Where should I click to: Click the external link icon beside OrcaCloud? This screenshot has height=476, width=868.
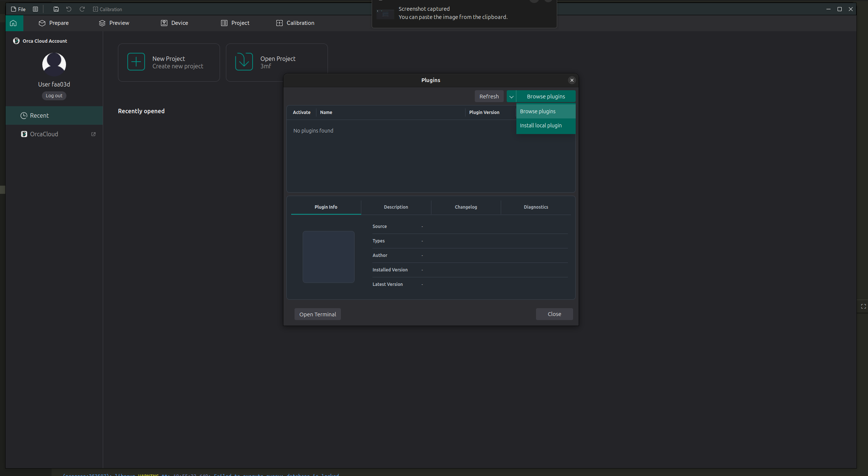[x=93, y=134]
